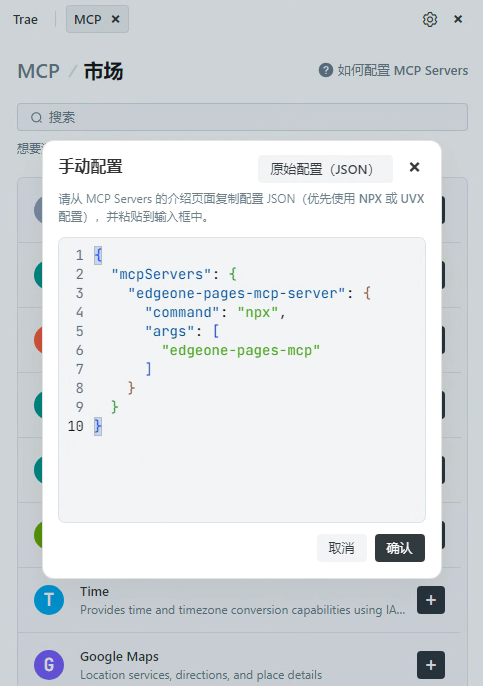
Task: Open the Time server entry title
Action: (94, 592)
